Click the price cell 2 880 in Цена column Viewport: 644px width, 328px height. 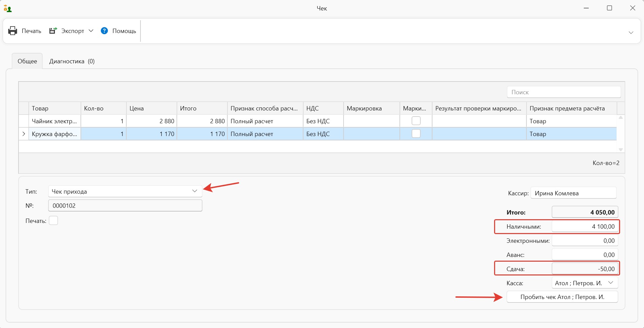152,121
